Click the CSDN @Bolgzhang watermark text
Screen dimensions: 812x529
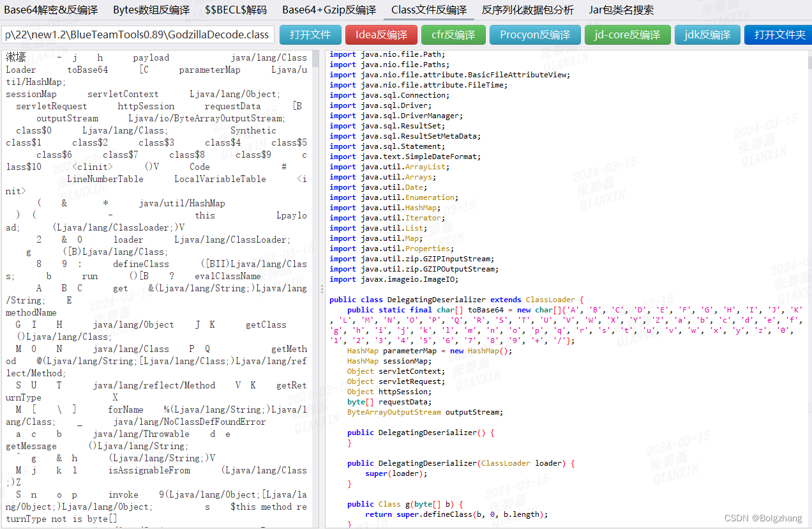point(763,517)
